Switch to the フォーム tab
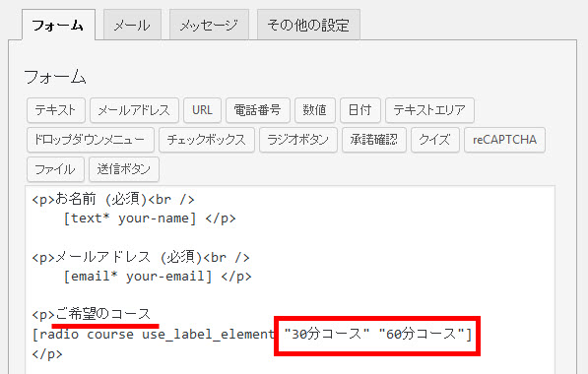 coord(58,25)
